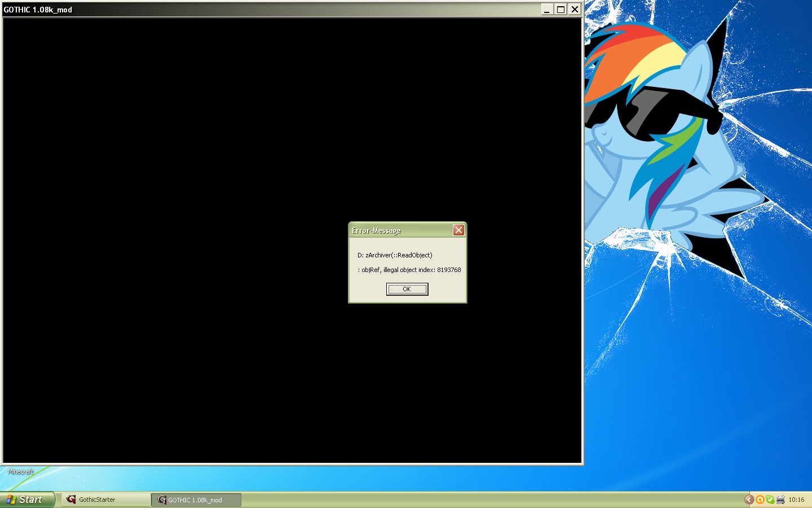Select the GOTHIC 1.08k_mod taskbar button
Screen dimensions: 812x508
tap(196, 500)
